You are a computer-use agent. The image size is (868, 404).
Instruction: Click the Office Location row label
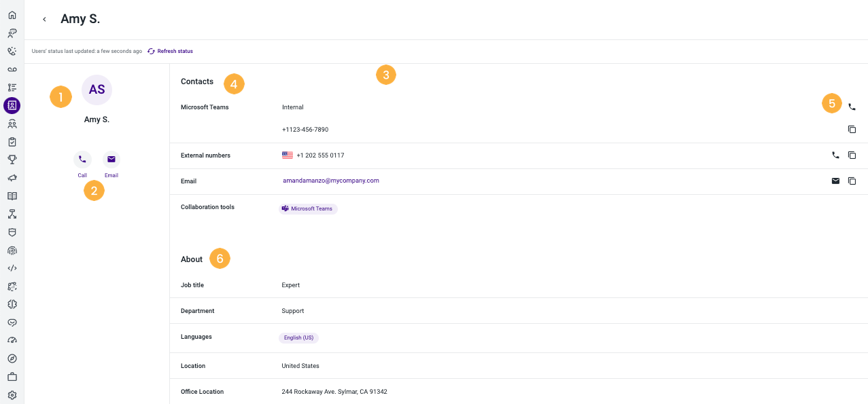pos(202,392)
